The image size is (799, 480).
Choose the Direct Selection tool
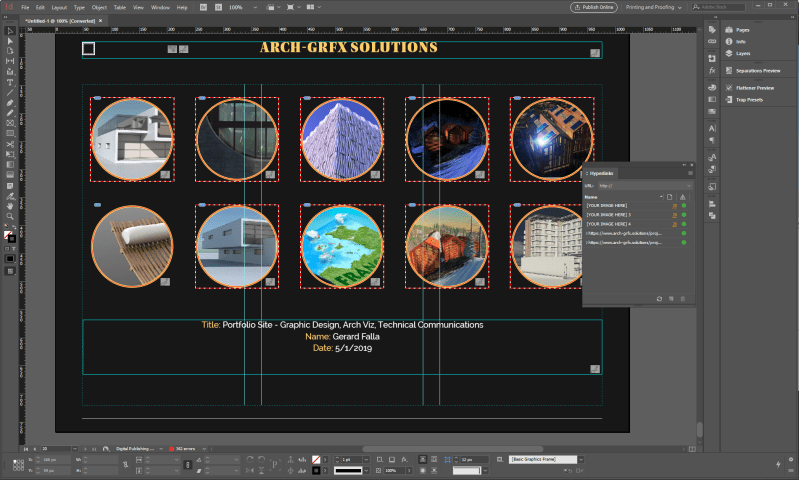(10, 41)
